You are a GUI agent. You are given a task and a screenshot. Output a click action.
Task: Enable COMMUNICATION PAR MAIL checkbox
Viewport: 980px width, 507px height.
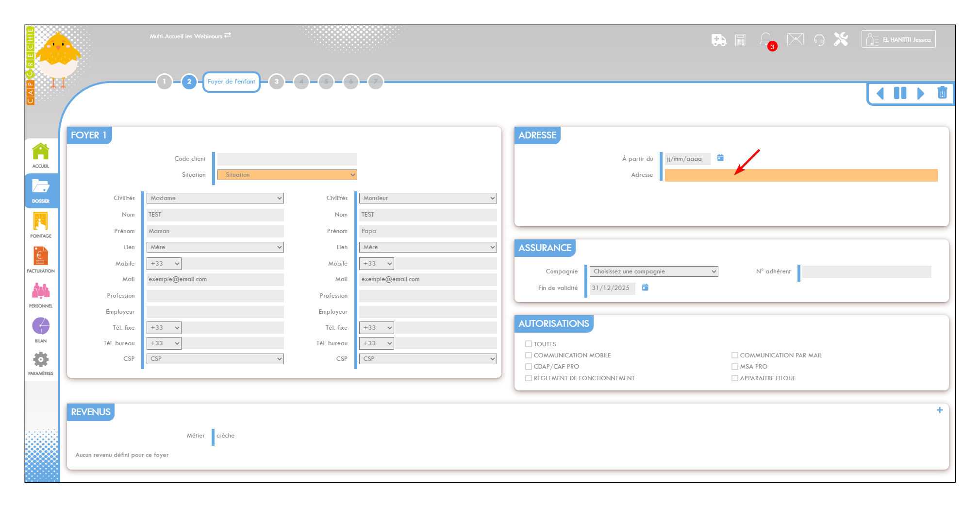[x=735, y=355]
